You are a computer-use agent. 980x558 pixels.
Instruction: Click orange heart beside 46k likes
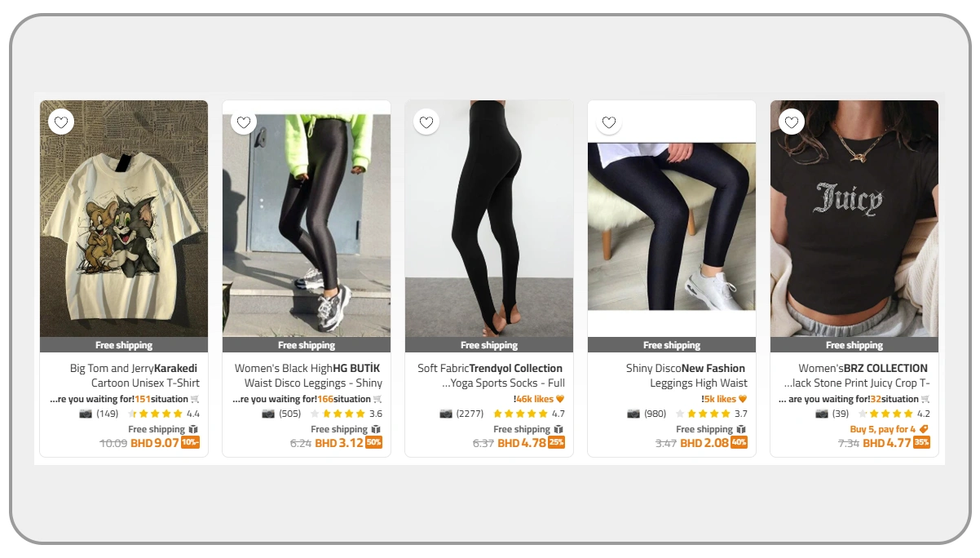coord(560,399)
